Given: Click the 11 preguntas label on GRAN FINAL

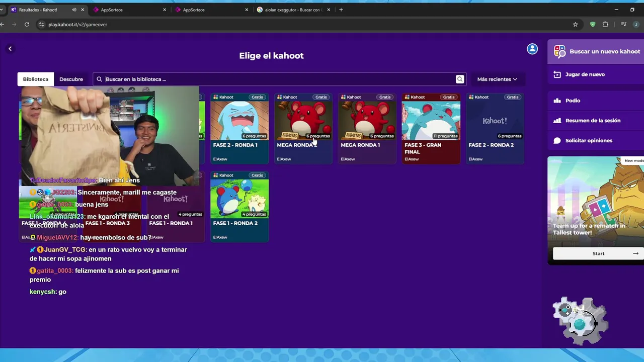Looking at the screenshot, I should point(445,136).
